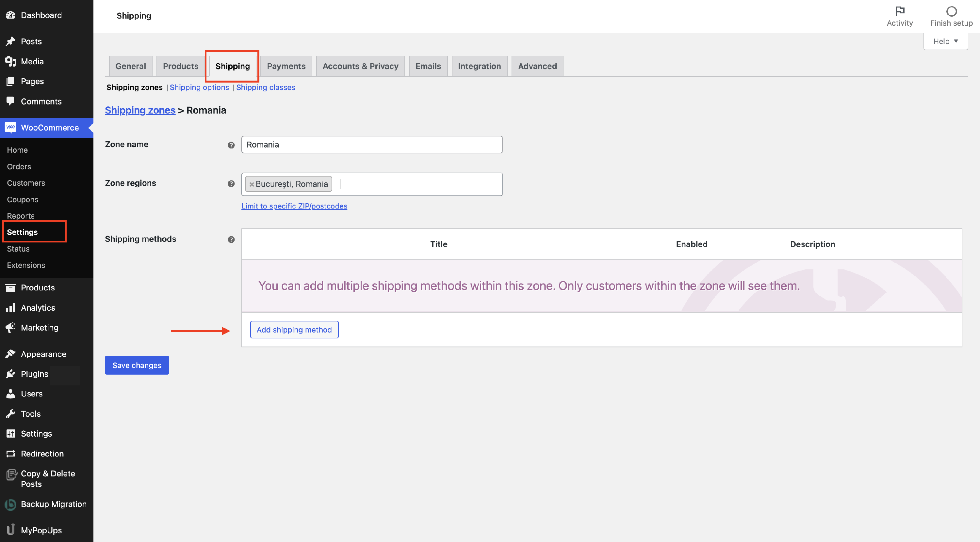
Task: Switch to the Payments tab
Action: tap(286, 66)
